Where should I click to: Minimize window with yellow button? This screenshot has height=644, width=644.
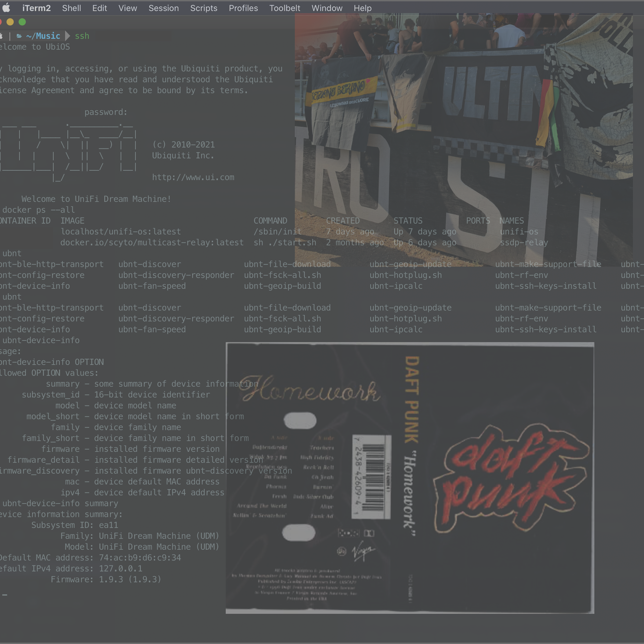pyautogui.click(x=10, y=22)
